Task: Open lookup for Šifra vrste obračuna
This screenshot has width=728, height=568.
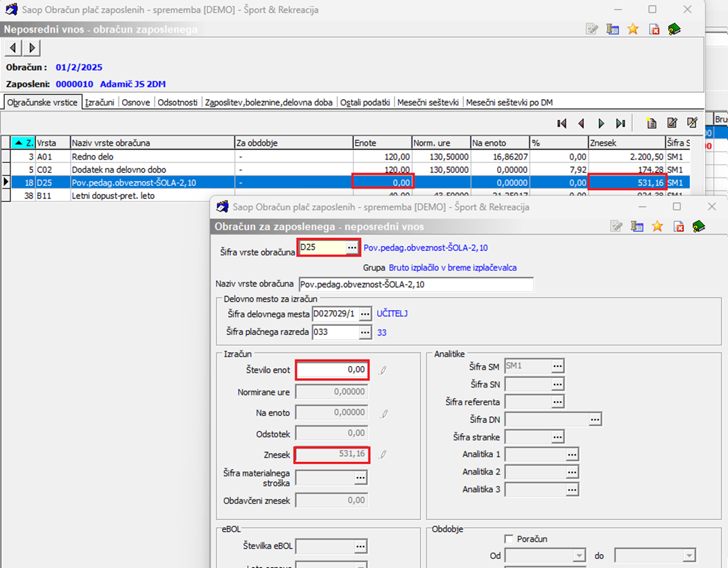Action: [352, 248]
